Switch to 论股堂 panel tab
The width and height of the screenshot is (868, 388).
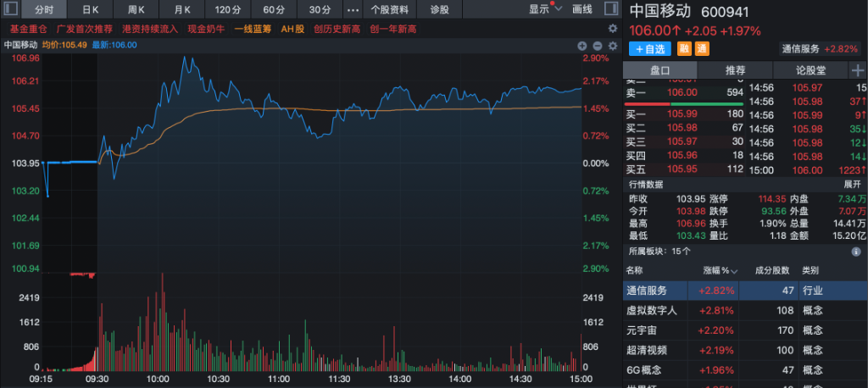click(810, 70)
